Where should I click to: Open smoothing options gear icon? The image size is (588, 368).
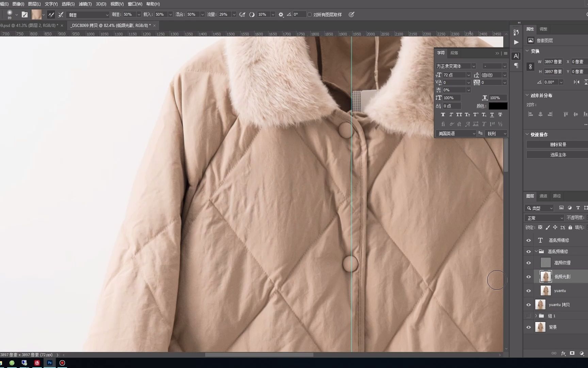(x=281, y=15)
